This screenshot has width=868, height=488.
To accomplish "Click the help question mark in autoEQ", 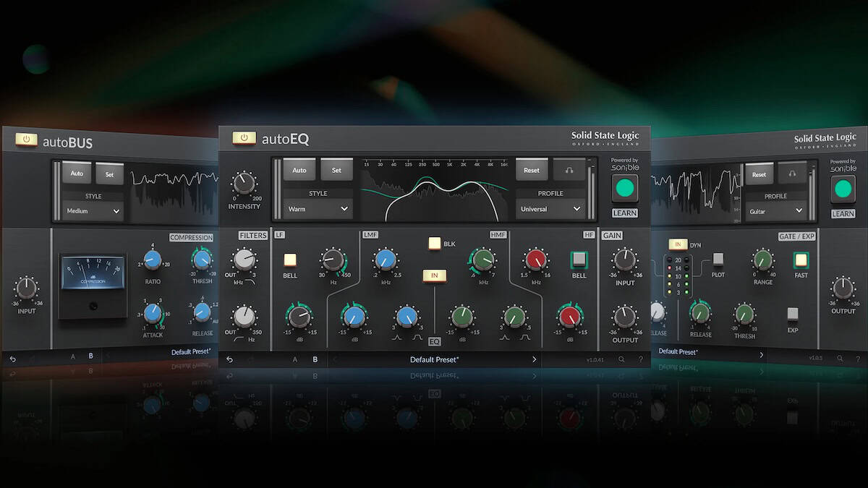I will click(x=640, y=359).
